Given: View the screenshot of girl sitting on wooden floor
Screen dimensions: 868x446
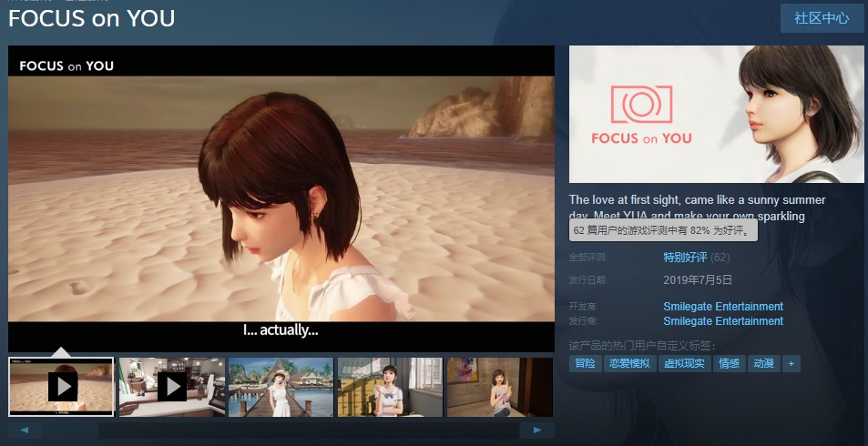Looking at the screenshot, I should click(x=500, y=386).
